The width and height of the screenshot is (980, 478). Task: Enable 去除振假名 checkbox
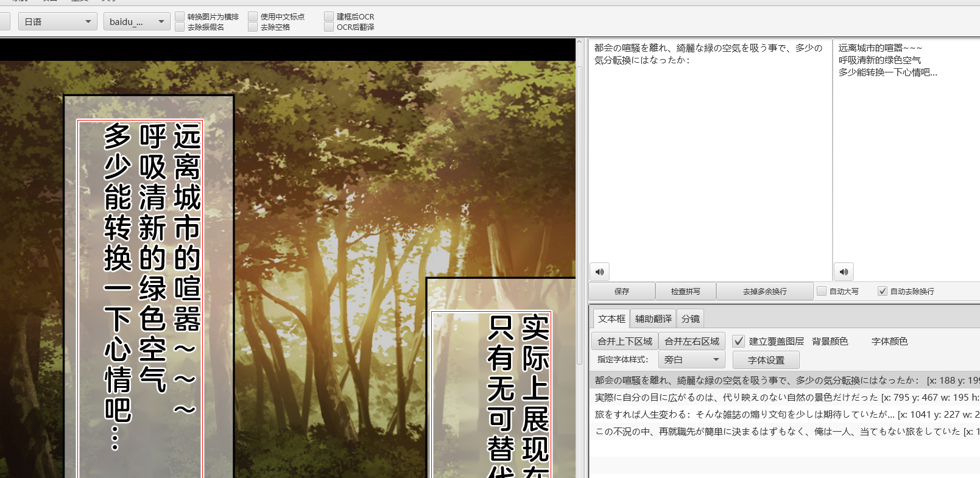[180, 27]
